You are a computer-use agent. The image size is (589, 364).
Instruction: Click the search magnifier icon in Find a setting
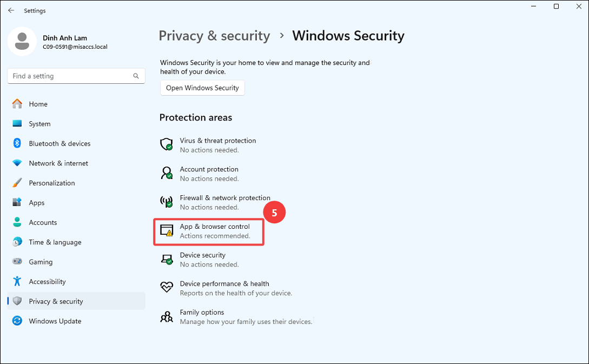(136, 76)
